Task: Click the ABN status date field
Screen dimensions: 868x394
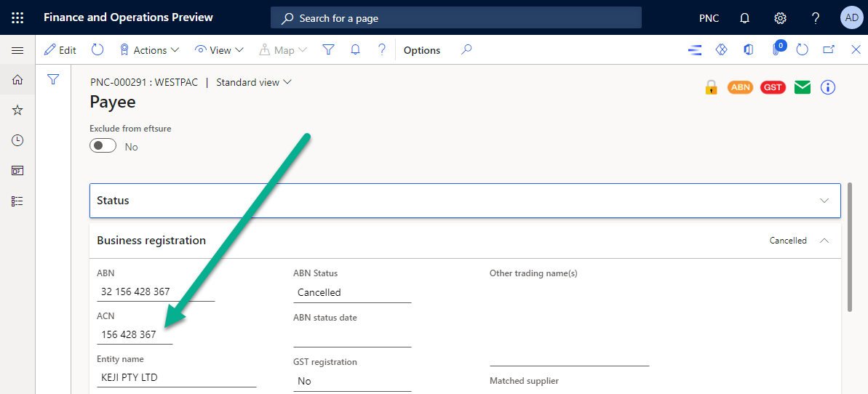Action: 352,337
